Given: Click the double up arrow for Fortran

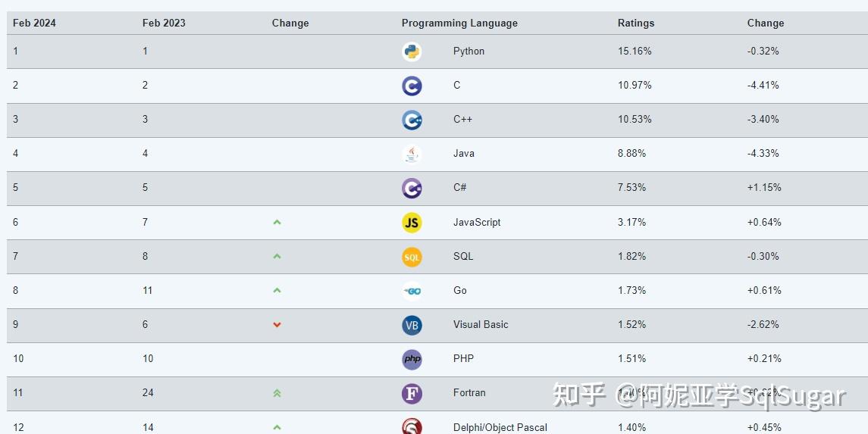Looking at the screenshot, I should click(277, 393).
